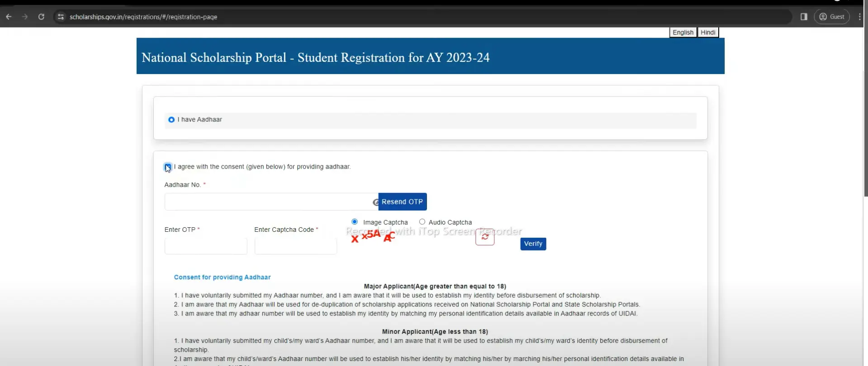Image resolution: width=868 pixels, height=366 pixels.
Task: Focus the Enter OTP field
Action: tap(206, 246)
